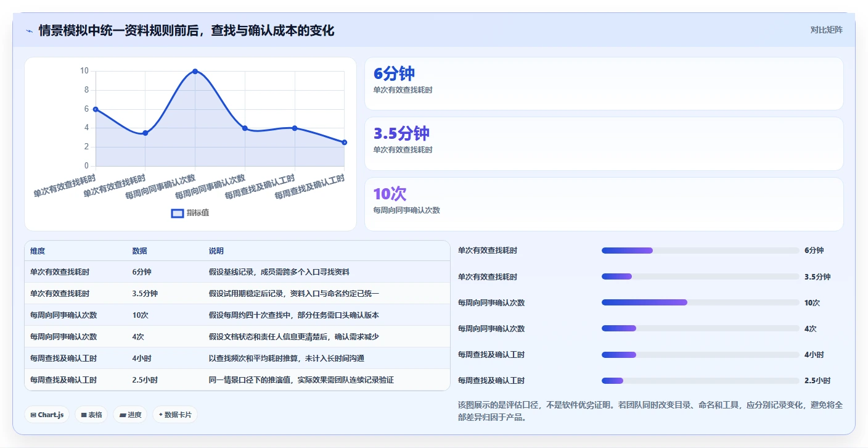Screen dimensions: 868x448
Task: Click the lightning icon before the page title
Action: pyautogui.click(x=29, y=31)
